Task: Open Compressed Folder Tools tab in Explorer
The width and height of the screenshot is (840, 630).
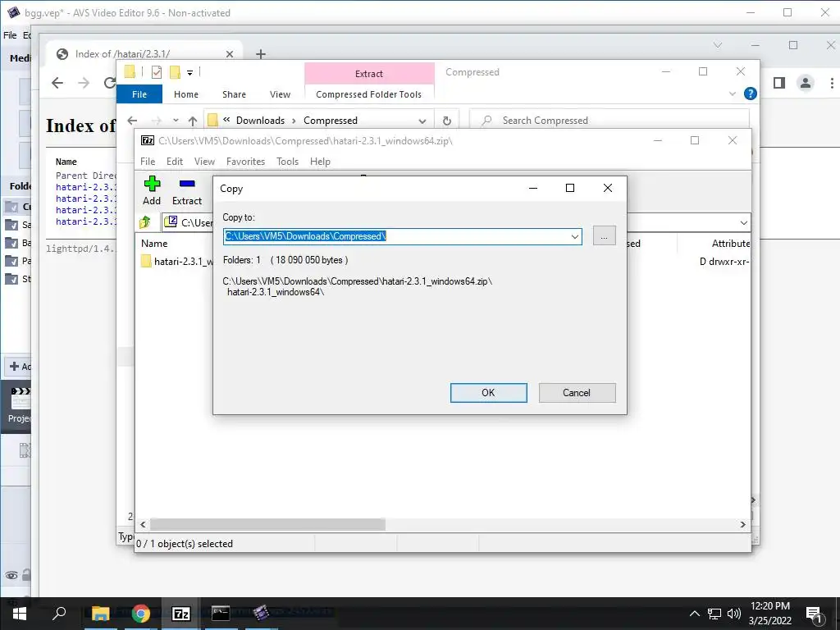Action: coord(368,94)
